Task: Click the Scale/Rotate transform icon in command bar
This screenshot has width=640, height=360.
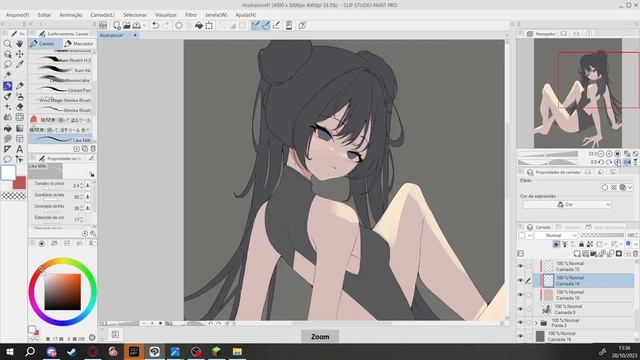Action: tap(209, 25)
